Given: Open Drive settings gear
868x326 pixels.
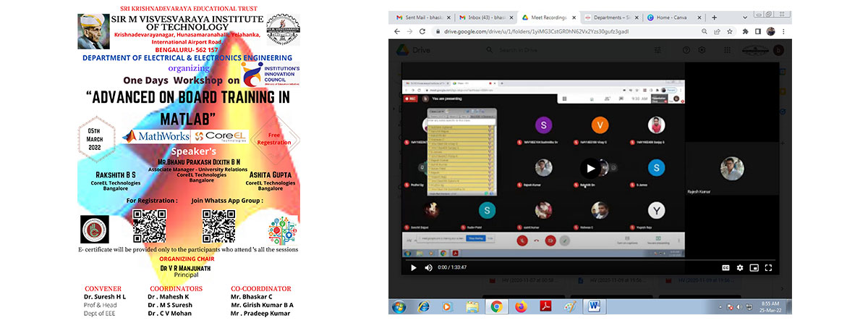Looking at the screenshot, I should (702, 49).
